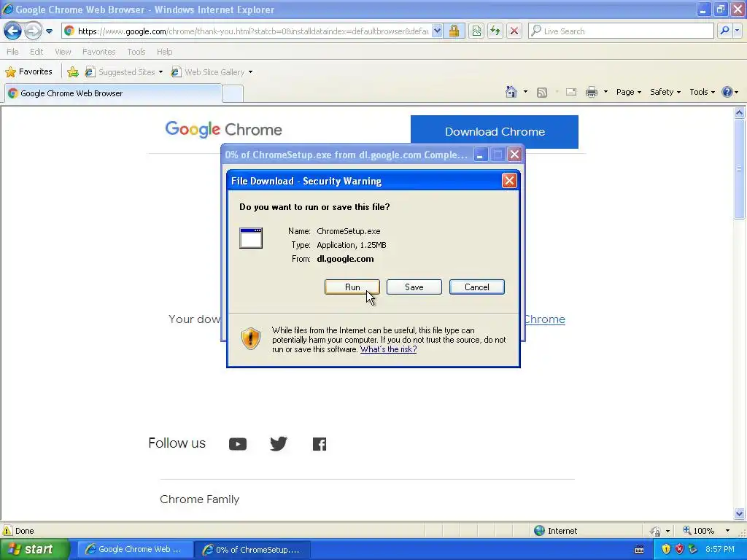Click the application file icon in dialog
The height and width of the screenshot is (560, 747).
pos(251,238)
